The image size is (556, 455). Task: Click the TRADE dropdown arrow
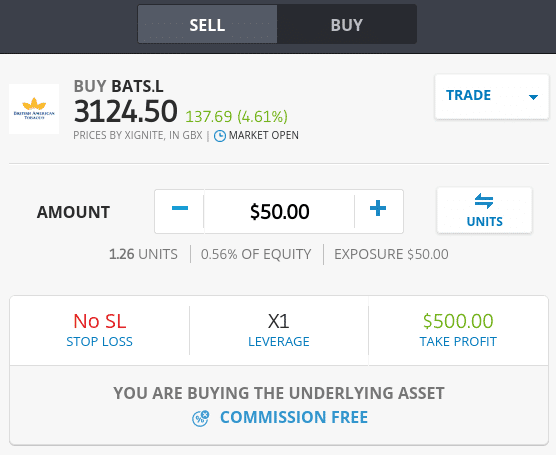pos(533,97)
